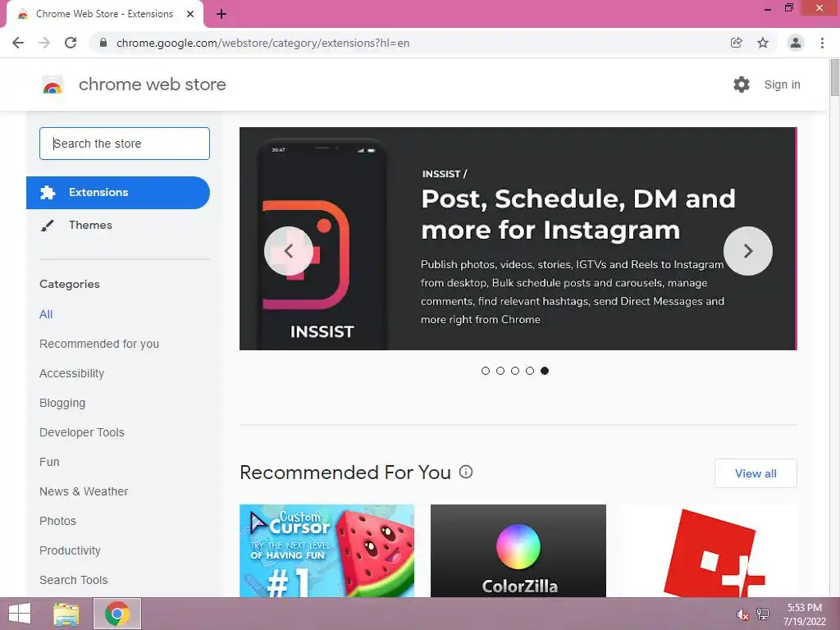This screenshot has width=840, height=630.
Task: Open Recommended for you category
Action: point(99,344)
